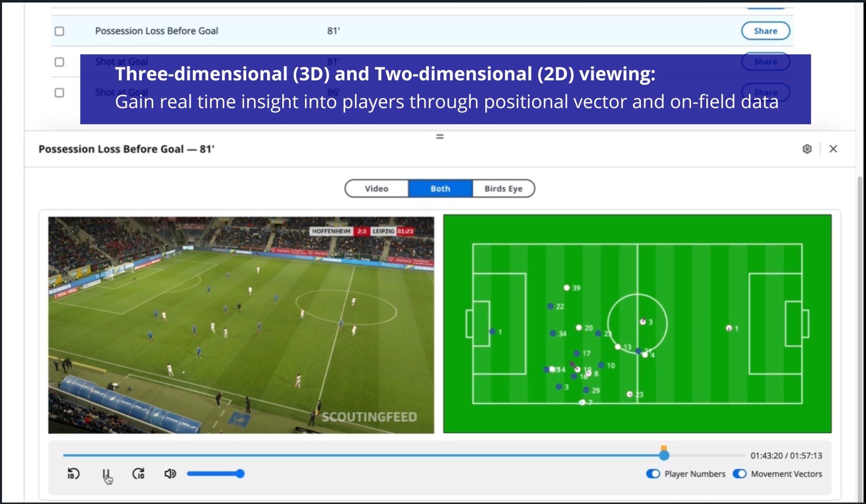Tick the Possession Loss Before Goal checkbox
The width and height of the screenshot is (866, 504).
point(59,31)
